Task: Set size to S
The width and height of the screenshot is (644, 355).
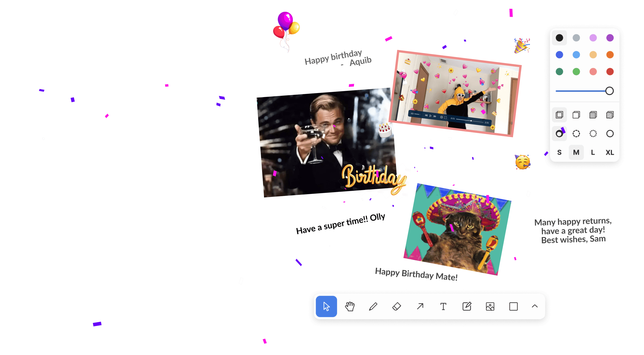Action: (x=559, y=152)
